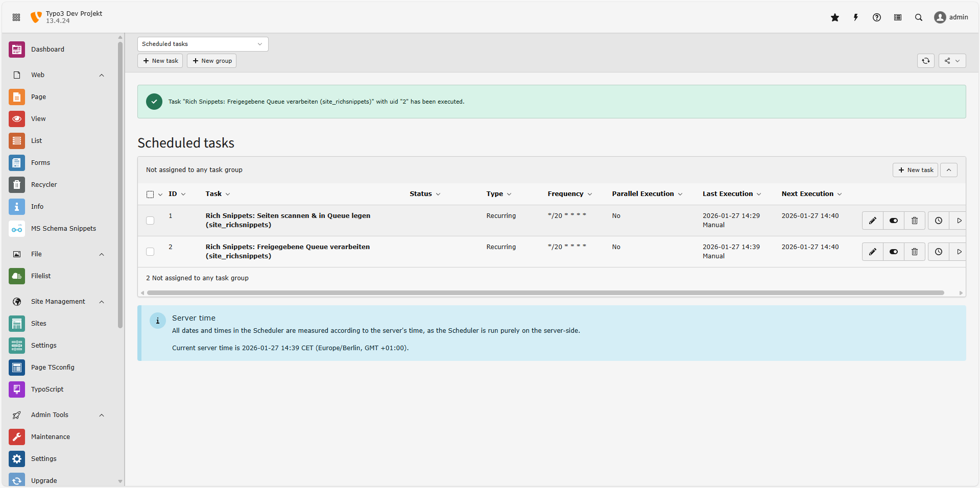Disable the task with ID 2
This screenshot has width=980, height=488.
[x=893, y=252]
